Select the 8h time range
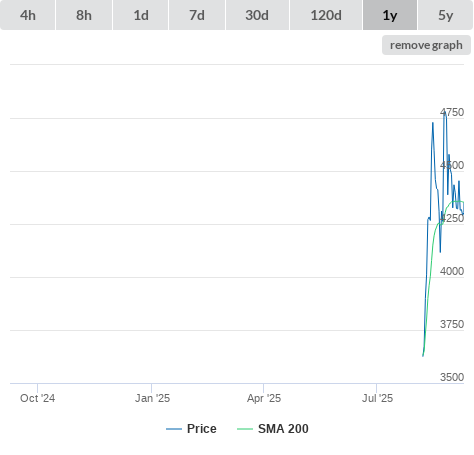 pyautogui.click(x=84, y=15)
